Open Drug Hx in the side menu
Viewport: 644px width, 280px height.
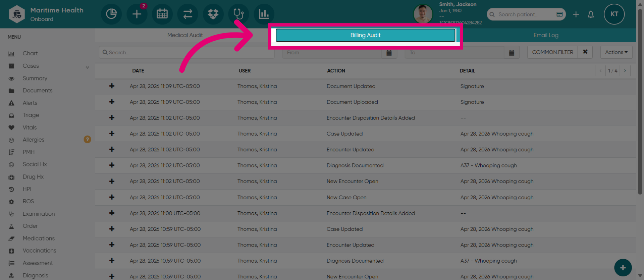[x=33, y=177]
